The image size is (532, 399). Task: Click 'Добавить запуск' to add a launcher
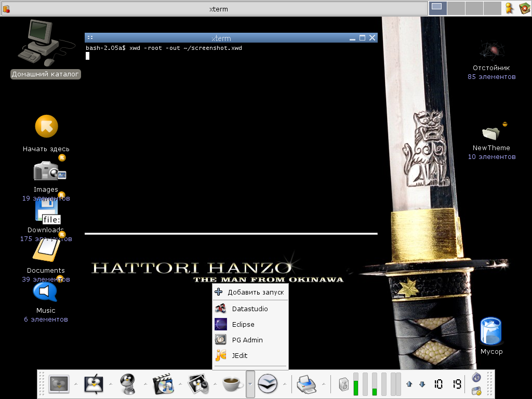(x=255, y=292)
